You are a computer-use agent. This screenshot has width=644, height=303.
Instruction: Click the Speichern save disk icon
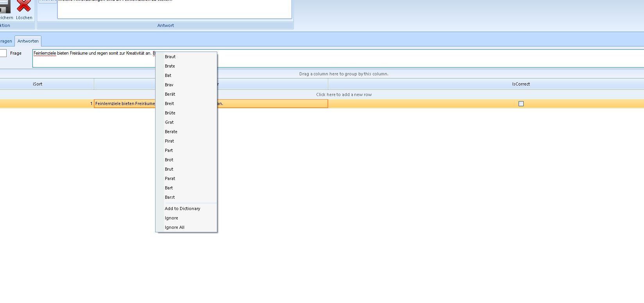[x=5, y=7]
